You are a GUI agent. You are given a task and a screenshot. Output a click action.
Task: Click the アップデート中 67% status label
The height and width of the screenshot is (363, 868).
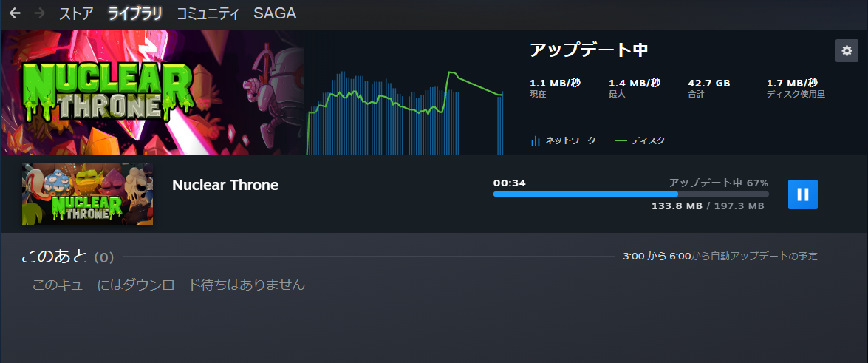pyautogui.click(x=718, y=183)
